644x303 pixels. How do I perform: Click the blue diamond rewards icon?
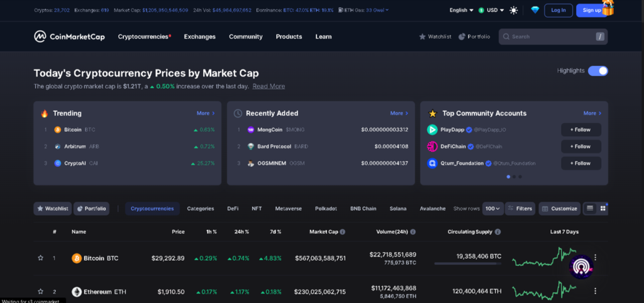point(535,10)
